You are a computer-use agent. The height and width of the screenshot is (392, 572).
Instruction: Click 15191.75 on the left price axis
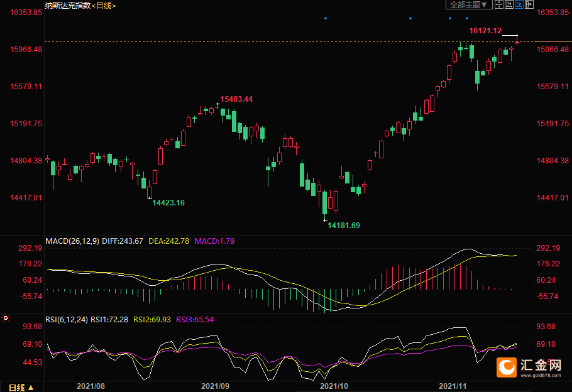pos(26,124)
